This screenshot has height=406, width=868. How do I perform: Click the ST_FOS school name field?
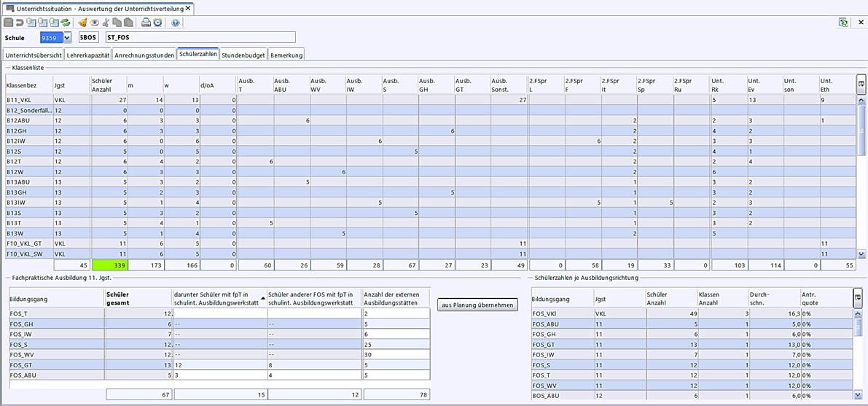(x=200, y=37)
